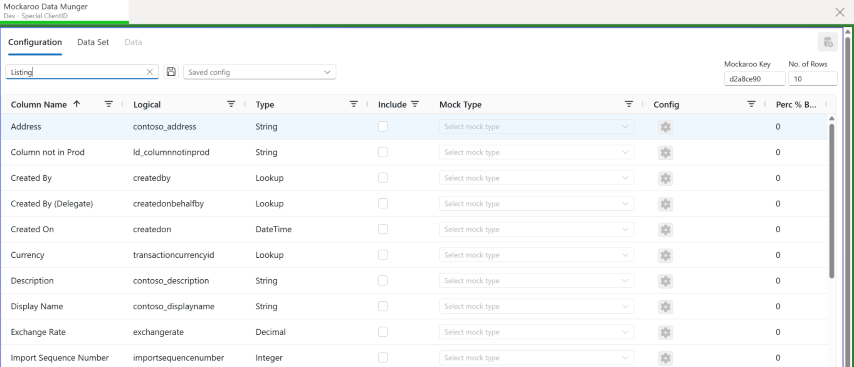
Task: Open filter menu for Logical column
Action: coord(231,104)
